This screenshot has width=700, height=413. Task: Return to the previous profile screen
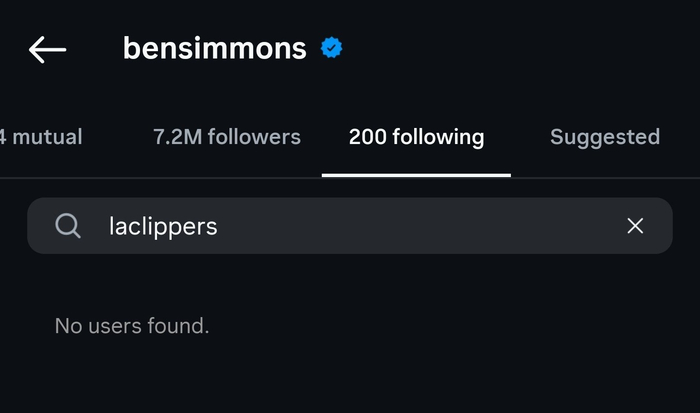[47, 49]
